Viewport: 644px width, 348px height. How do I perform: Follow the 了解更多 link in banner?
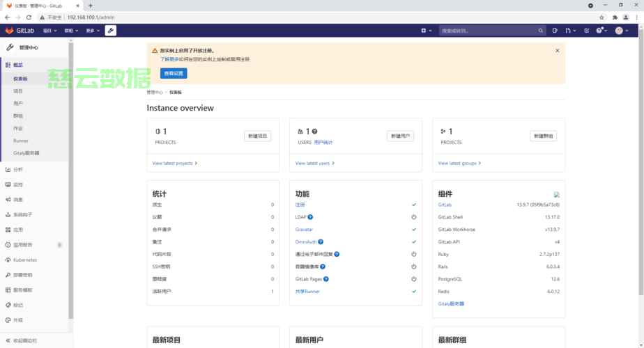169,59
